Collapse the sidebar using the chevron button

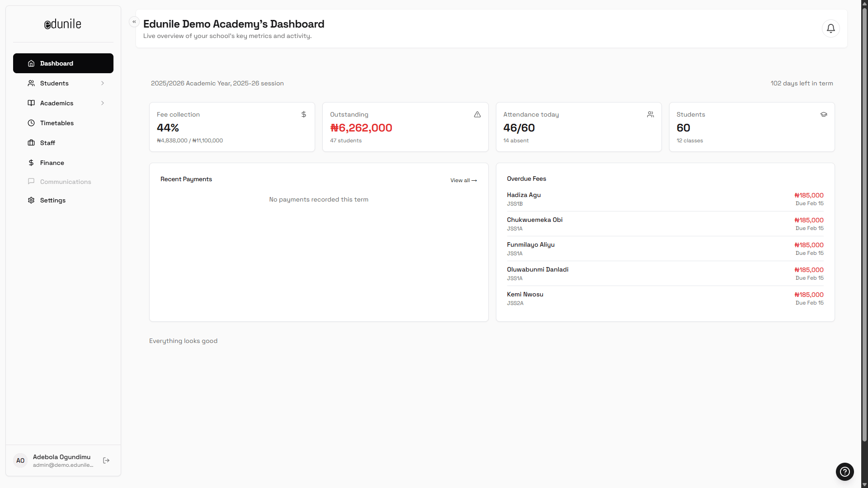coord(134,21)
